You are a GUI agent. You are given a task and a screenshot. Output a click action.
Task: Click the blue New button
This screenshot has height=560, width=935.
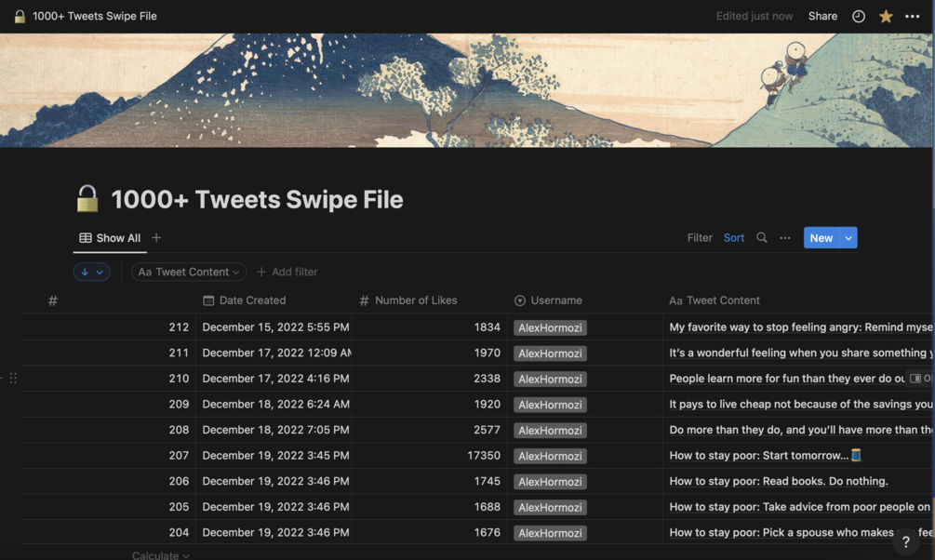(x=821, y=238)
